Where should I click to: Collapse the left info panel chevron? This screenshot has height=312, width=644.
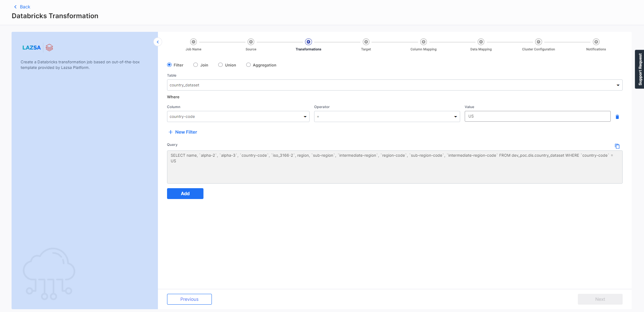click(x=158, y=42)
